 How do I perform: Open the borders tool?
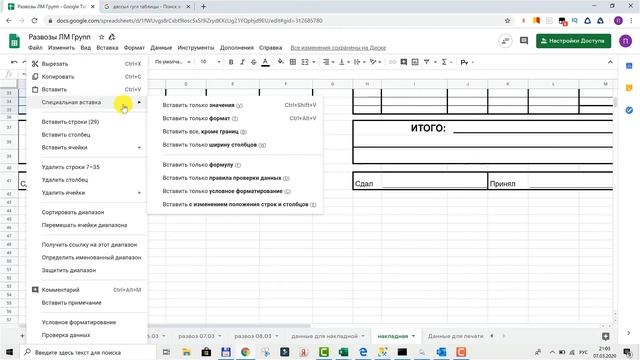[293, 62]
